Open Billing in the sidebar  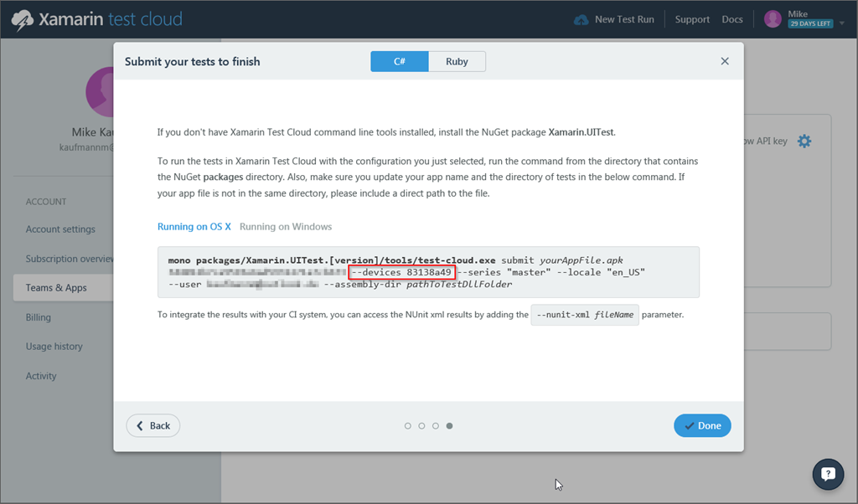point(39,317)
